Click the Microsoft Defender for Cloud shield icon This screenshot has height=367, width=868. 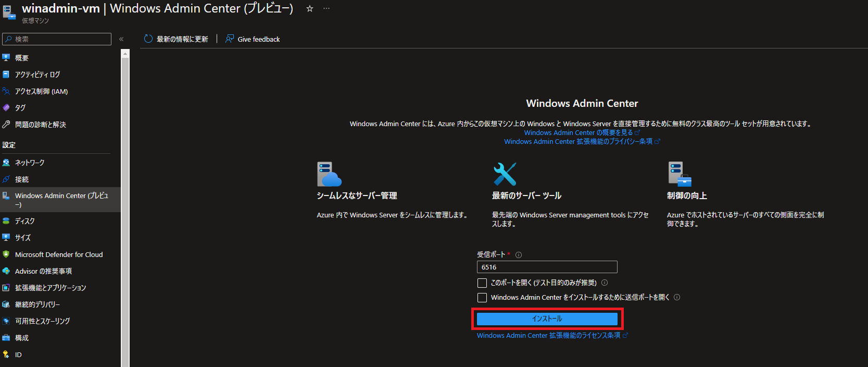[6, 254]
